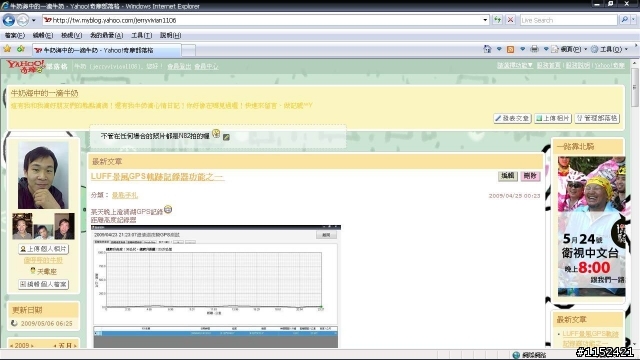
Task: Click the blog title 牛奶海中的一滴牛奶
Action: 44,93
